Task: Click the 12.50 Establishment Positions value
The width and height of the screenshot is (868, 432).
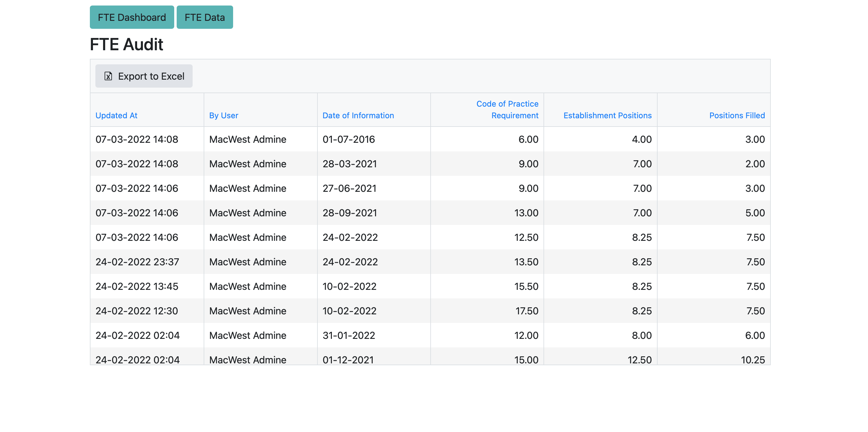Action: point(639,360)
